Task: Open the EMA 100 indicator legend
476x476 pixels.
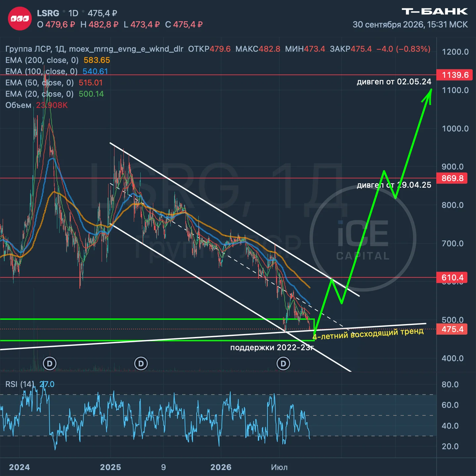Action: (57, 71)
